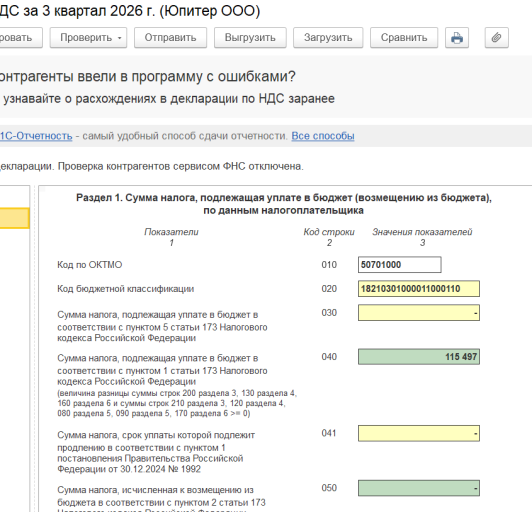This screenshot has height=512, width=532.
Task: Click the Код бюджетной классификации label
Action: pyautogui.click(x=126, y=289)
